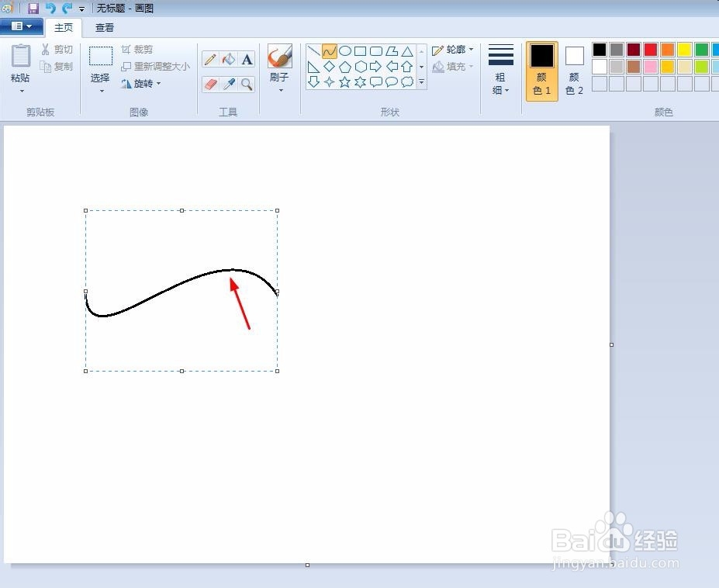Select the Right triangle shape
The height and width of the screenshot is (588, 719).
313,67
